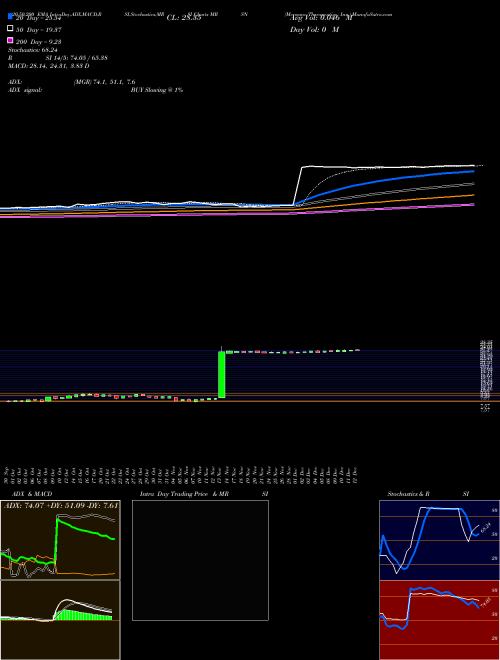Viewport: 500px width, 660px height.
Task: Click the 'SI 14/3: 74.05 / 65.38' value
Action: (x=77, y=58)
